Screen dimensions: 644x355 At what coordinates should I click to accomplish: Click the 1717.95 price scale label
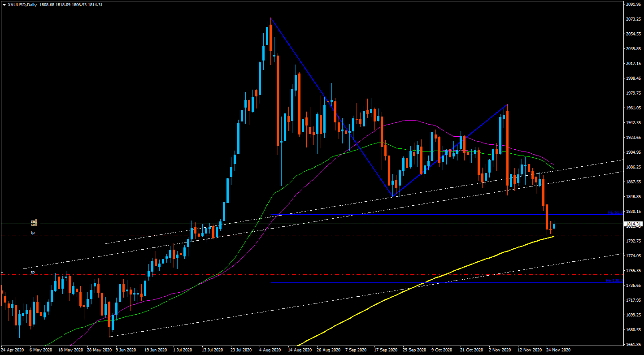pyautogui.click(x=632, y=300)
